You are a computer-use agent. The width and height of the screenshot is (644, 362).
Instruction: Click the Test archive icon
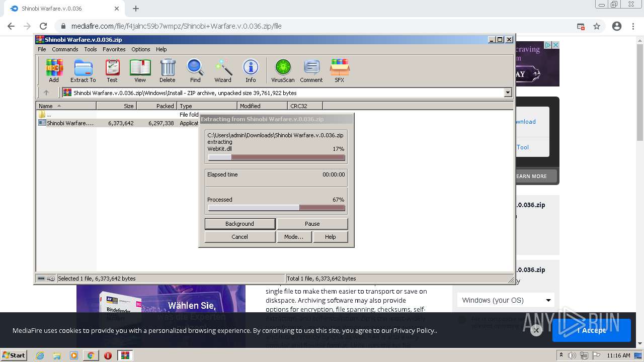(x=112, y=70)
